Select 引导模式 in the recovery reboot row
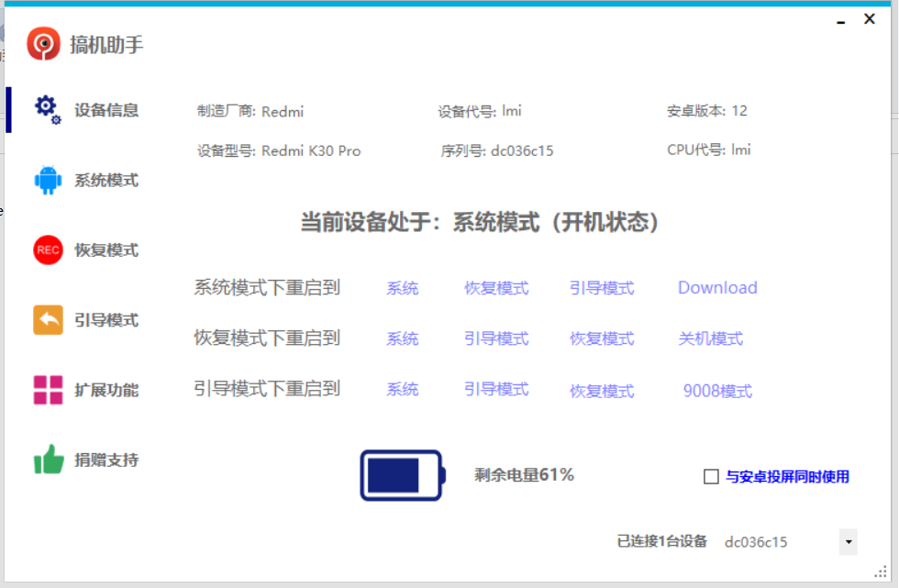Screen dimensions: 899x588 (x=496, y=338)
